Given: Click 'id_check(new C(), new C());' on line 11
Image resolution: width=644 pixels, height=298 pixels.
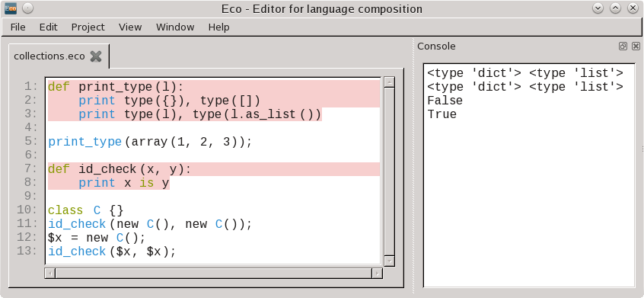Looking at the screenshot, I should [x=149, y=224].
